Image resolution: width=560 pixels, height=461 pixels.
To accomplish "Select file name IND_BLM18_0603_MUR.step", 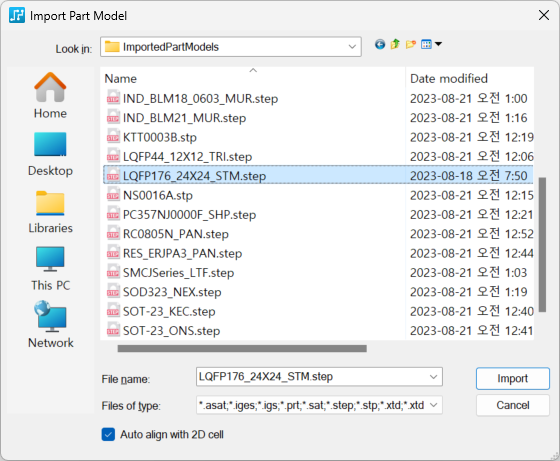I will 200,98.
